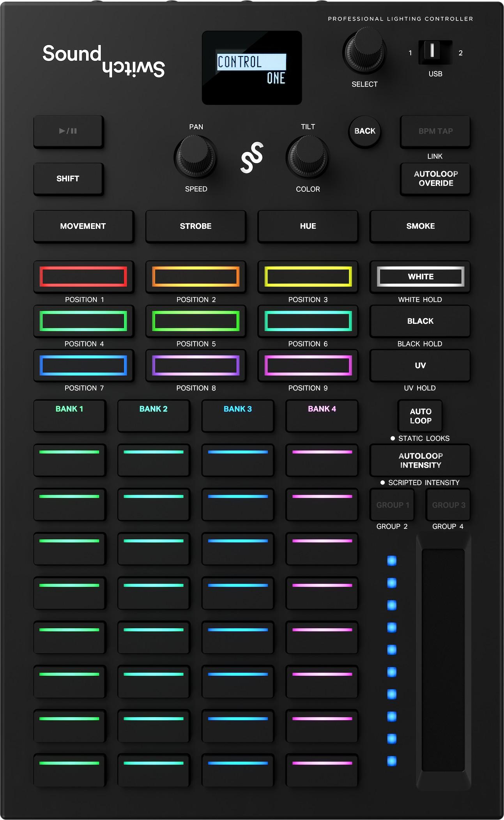Screen dimensions: 504x820
Task: Click the SoundSwitch logo text
Action: pos(104,60)
